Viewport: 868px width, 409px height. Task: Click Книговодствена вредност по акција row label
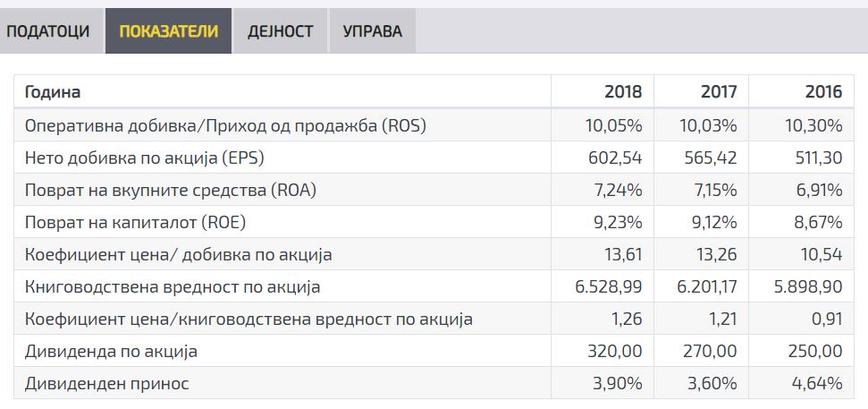pyautogui.click(x=173, y=287)
